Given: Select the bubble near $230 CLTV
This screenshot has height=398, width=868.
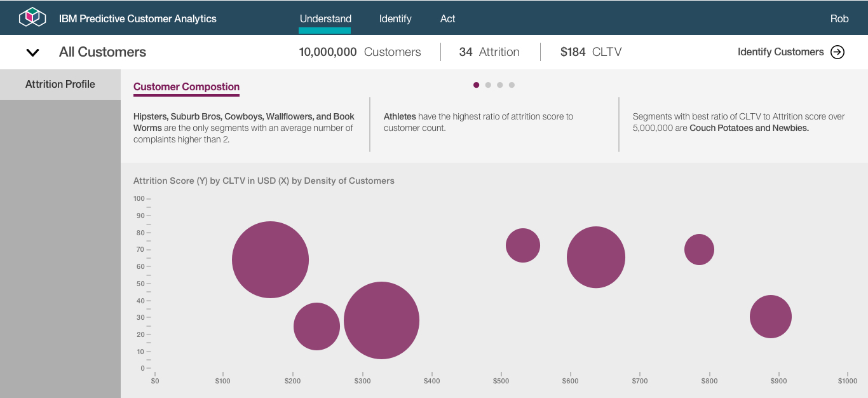Looking at the screenshot, I should pos(316,326).
